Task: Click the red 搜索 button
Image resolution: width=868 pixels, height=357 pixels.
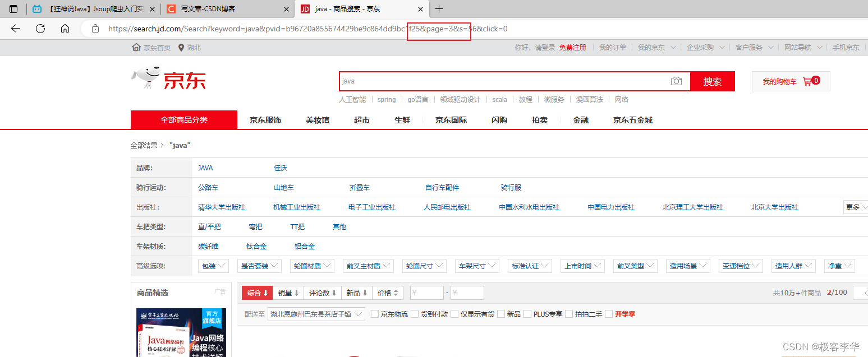Action: pos(713,81)
